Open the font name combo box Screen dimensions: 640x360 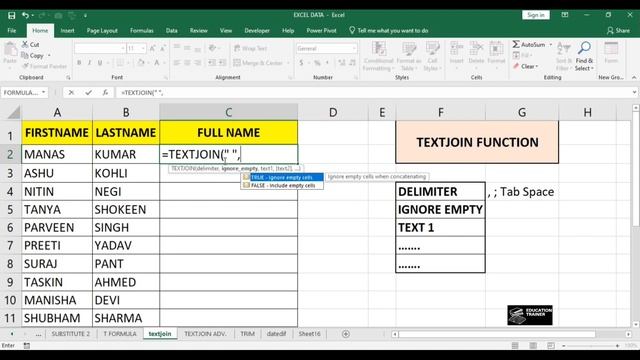click(x=100, y=48)
